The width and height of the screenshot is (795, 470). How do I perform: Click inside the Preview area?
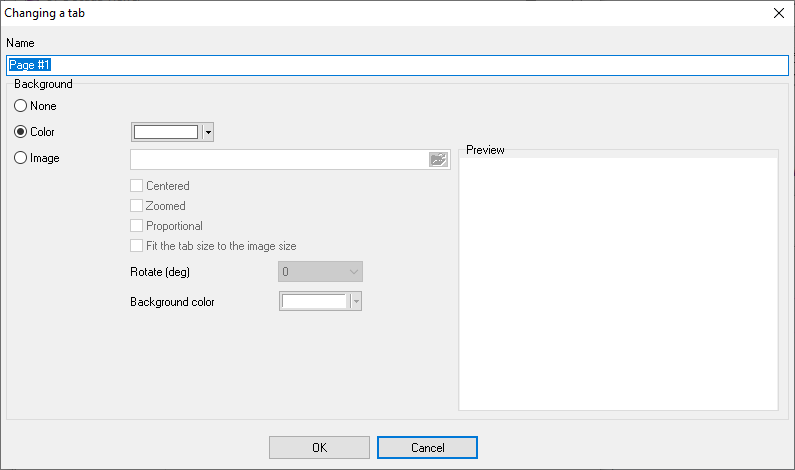coord(618,283)
